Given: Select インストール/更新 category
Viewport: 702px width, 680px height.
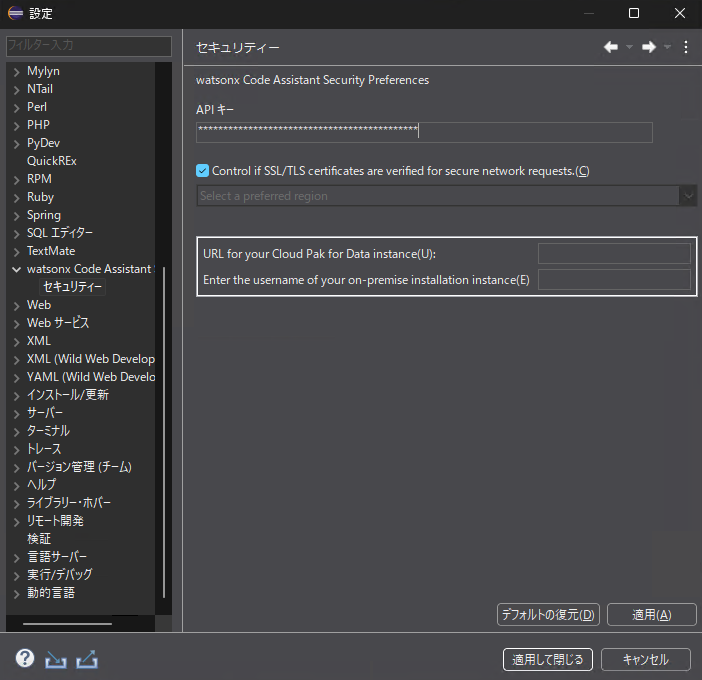Looking at the screenshot, I should click(x=68, y=395).
